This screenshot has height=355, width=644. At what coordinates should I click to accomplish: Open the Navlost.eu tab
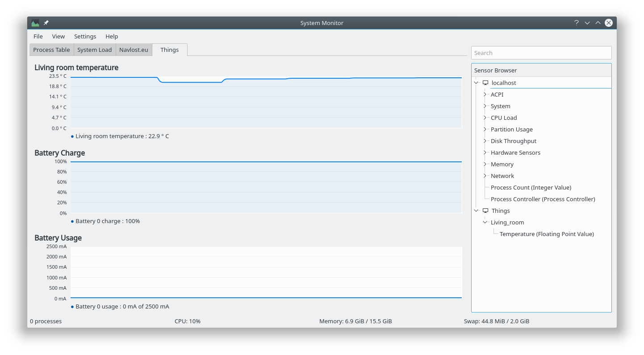coord(134,50)
